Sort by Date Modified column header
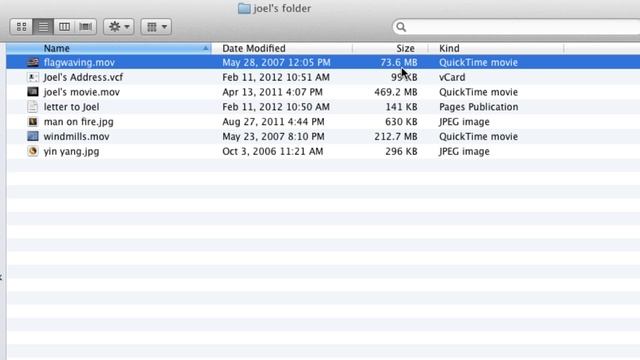Image resolution: width=640 pixels, height=360 pixels. click(282, 48)
